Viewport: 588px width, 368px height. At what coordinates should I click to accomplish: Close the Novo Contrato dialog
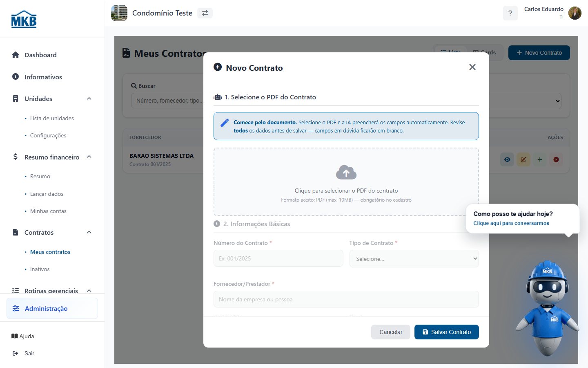472,67
